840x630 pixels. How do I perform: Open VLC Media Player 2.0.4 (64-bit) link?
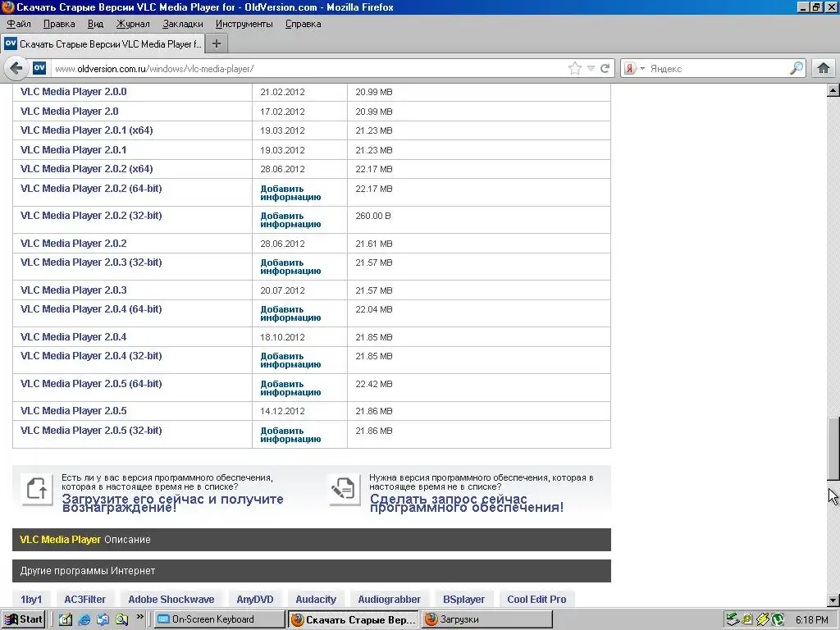click(91, 309)
